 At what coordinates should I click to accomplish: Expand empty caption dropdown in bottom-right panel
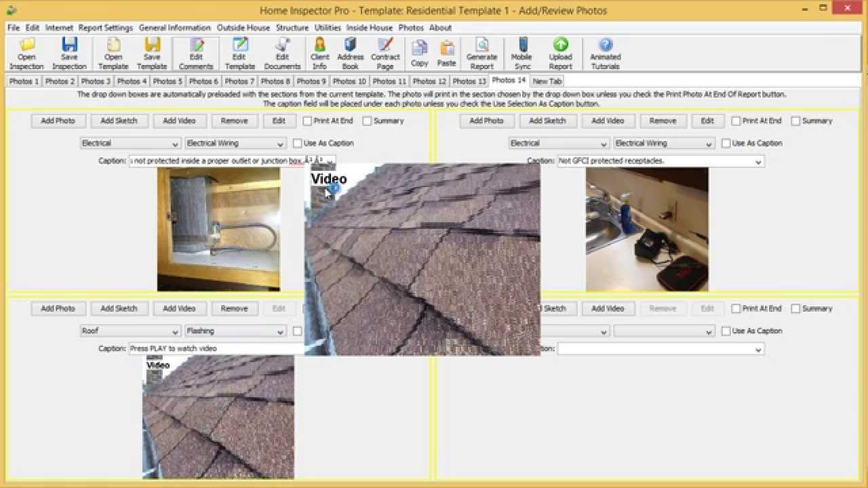759,349
